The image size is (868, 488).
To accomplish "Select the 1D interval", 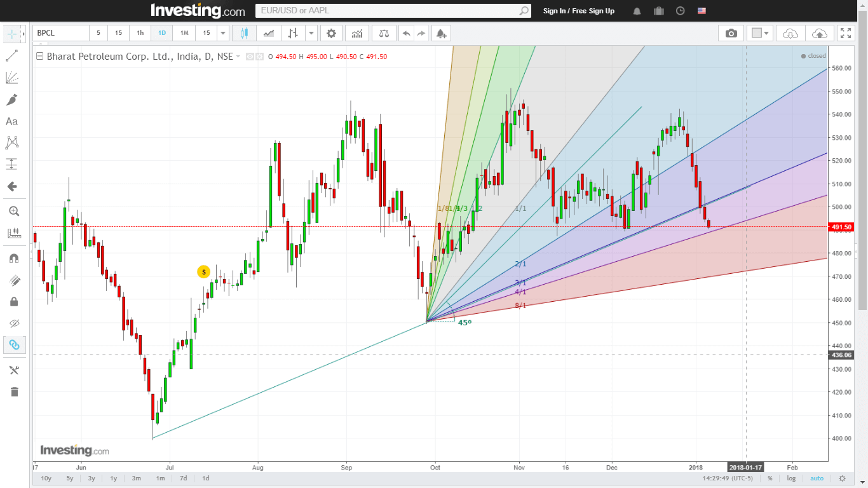I will pos(162,33).
